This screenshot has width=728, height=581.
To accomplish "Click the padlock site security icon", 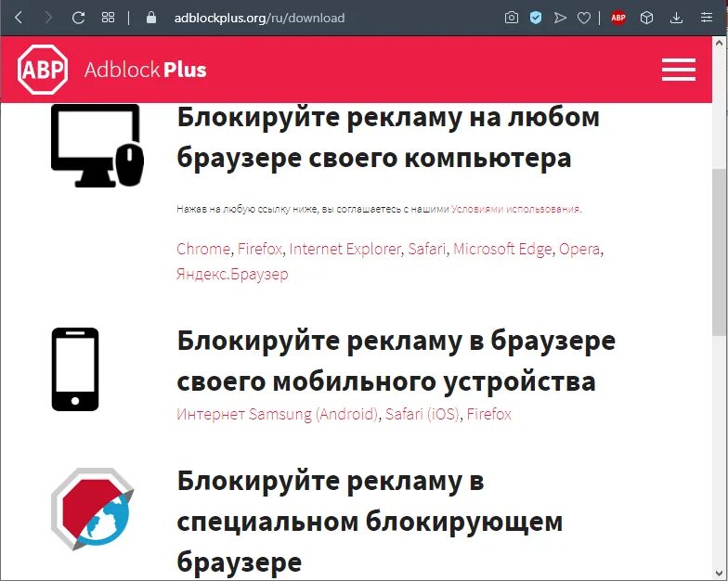I will 150,18.
